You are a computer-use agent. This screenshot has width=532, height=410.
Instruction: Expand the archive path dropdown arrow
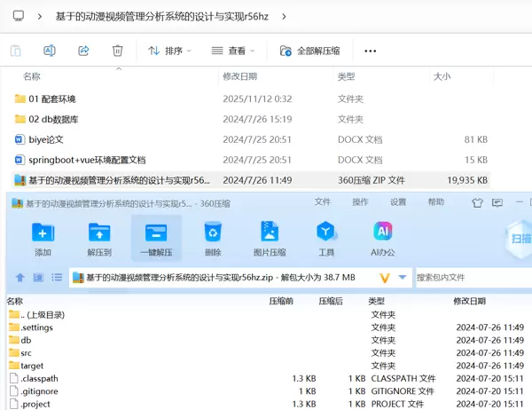[x=403, y=278]
